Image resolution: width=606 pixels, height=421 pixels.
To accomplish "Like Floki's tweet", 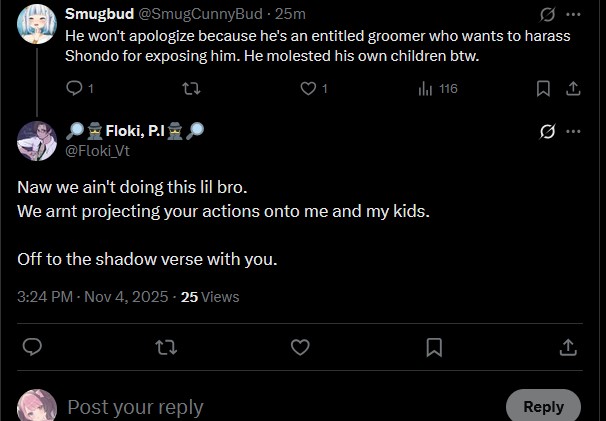I will click(300, 347).
